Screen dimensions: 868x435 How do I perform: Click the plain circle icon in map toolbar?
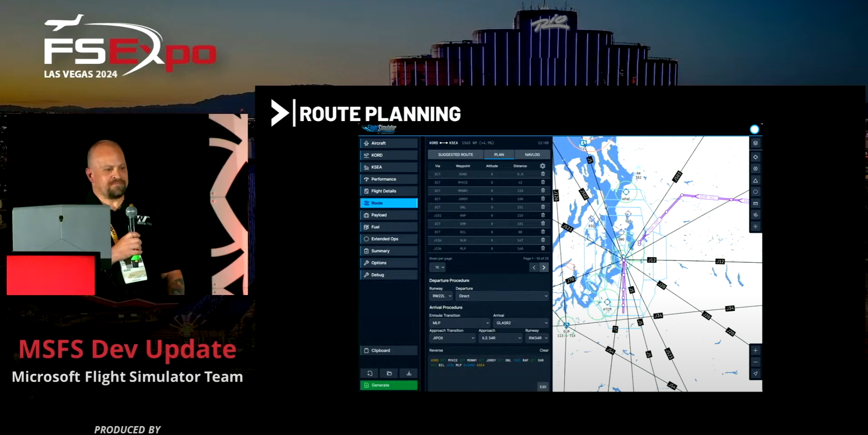pos(755,192)
